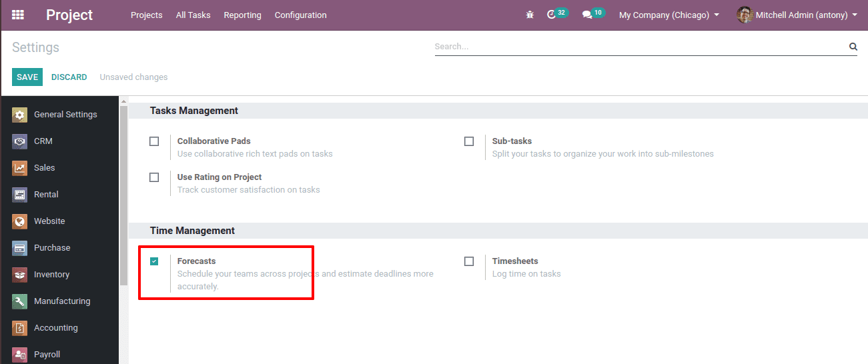Image resolution: width=868 pixels, height=364 pixels.
Task: Click the General Settings gear icon
Action: pos(20,115)
